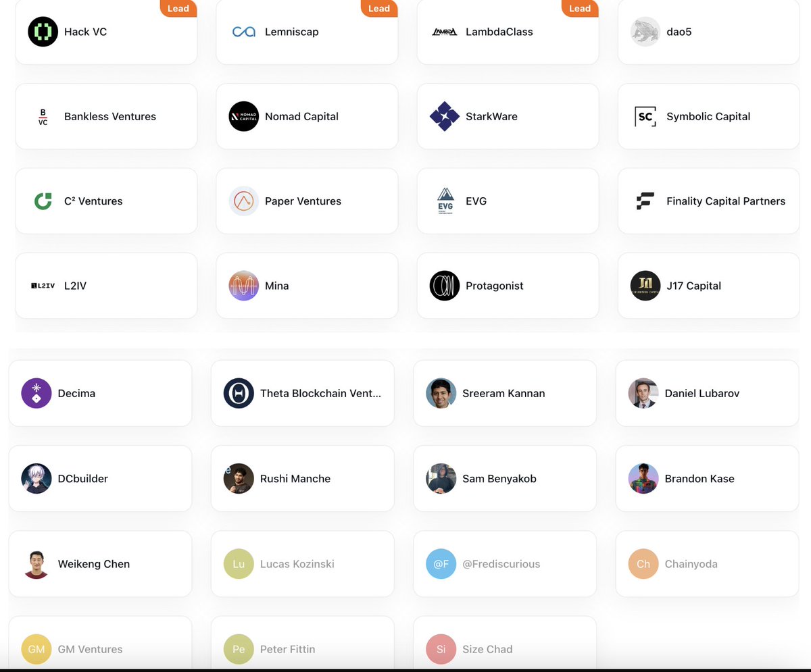Select the Brandon Kase name text
Viewport: 811px width, 672px height.
point(699,478)
